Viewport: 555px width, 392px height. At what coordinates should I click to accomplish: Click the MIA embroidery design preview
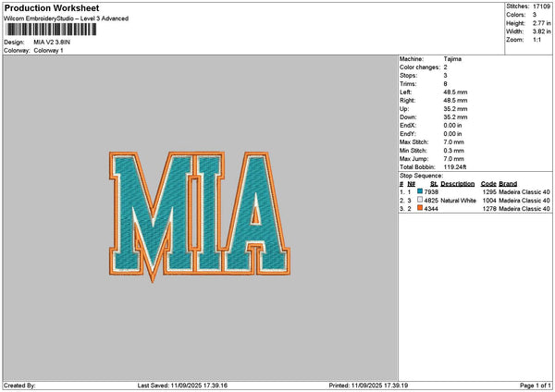[200, 216]
